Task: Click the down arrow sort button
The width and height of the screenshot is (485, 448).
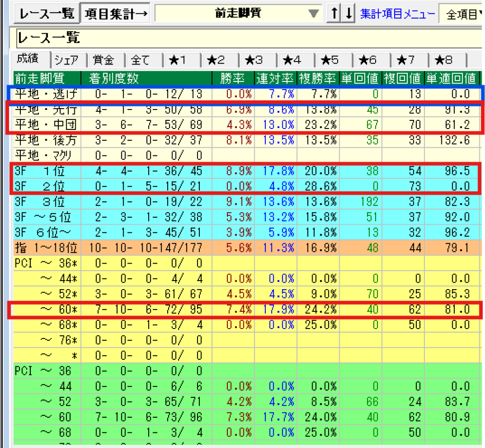Action: click(x=349, y=14)
